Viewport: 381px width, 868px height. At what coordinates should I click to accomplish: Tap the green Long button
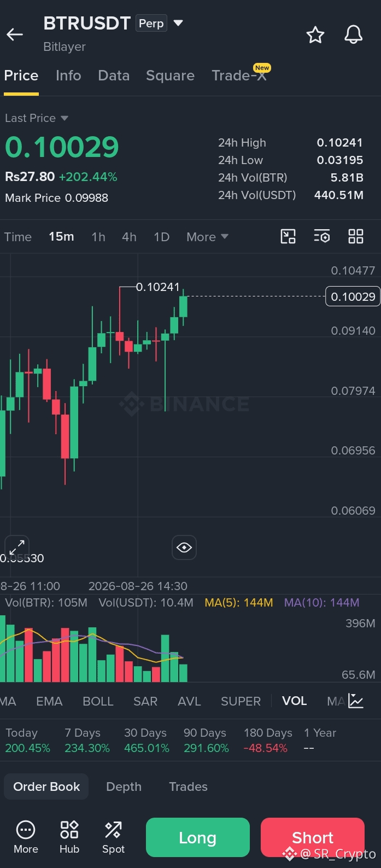(198, 837)
